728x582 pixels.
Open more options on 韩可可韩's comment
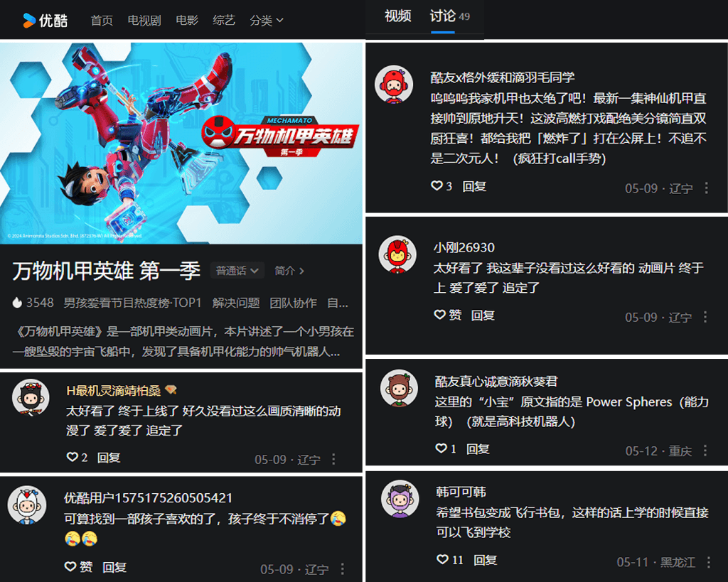(709, 562)
